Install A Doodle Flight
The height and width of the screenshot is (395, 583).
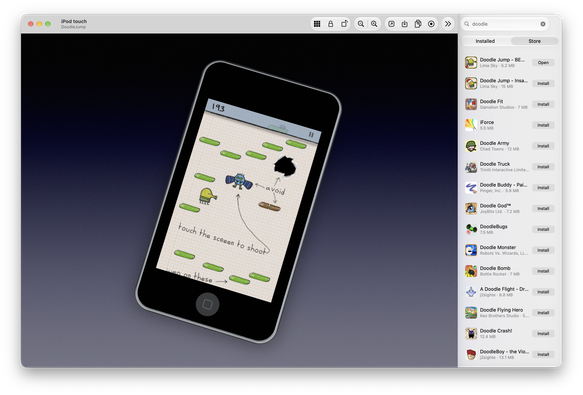[x=543, y=292]
